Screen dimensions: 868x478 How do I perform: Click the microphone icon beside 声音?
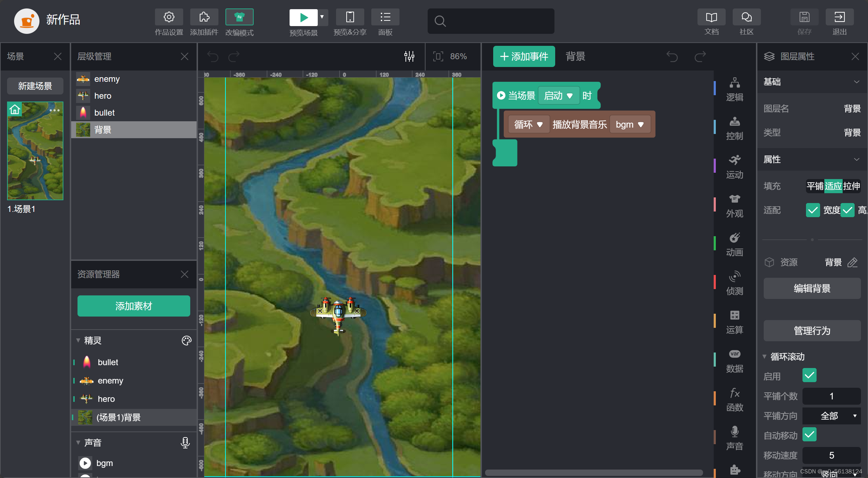(185, 442)
